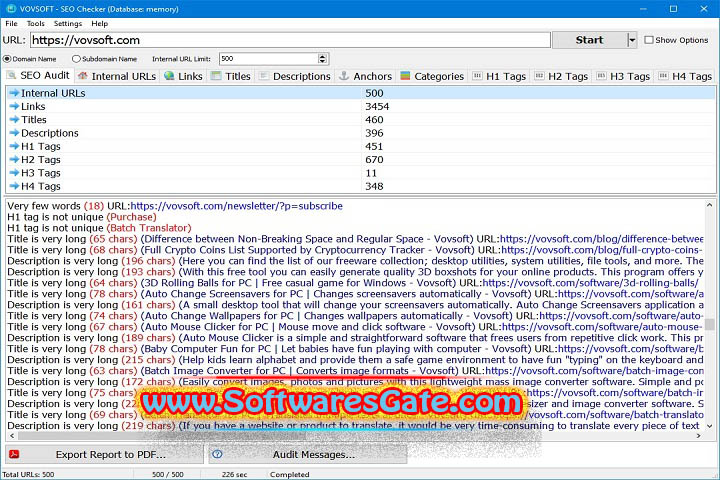The height and width of the screenshot is (480, 720).
Task: Click the home icon on Internal URLs tab
Action: tap(83, 76)
